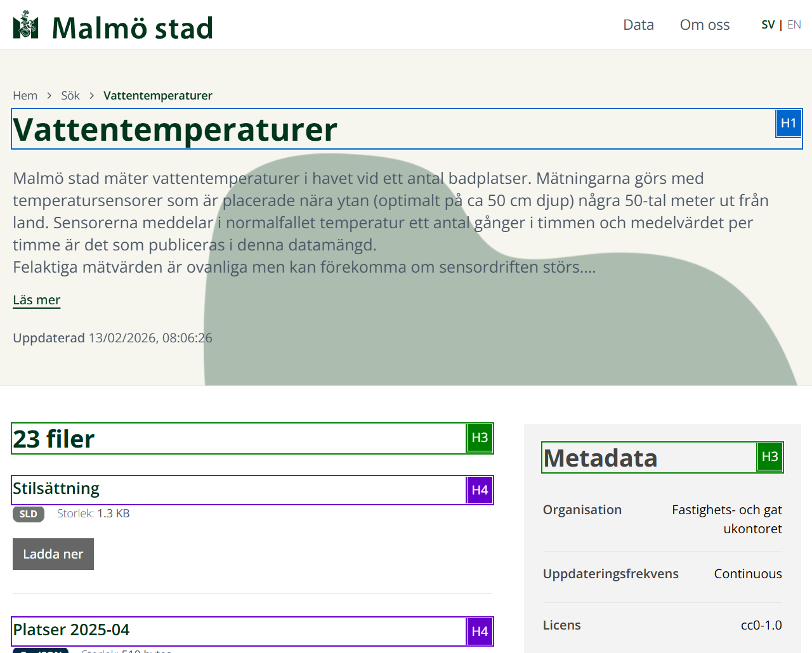Click the Storlek 1.3 KB text

93,514
